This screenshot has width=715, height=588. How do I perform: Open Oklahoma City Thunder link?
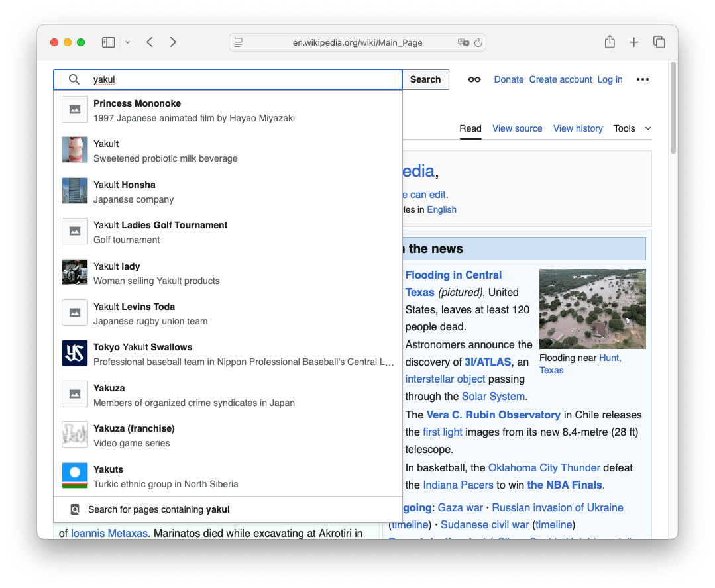(x=544, y=467)
